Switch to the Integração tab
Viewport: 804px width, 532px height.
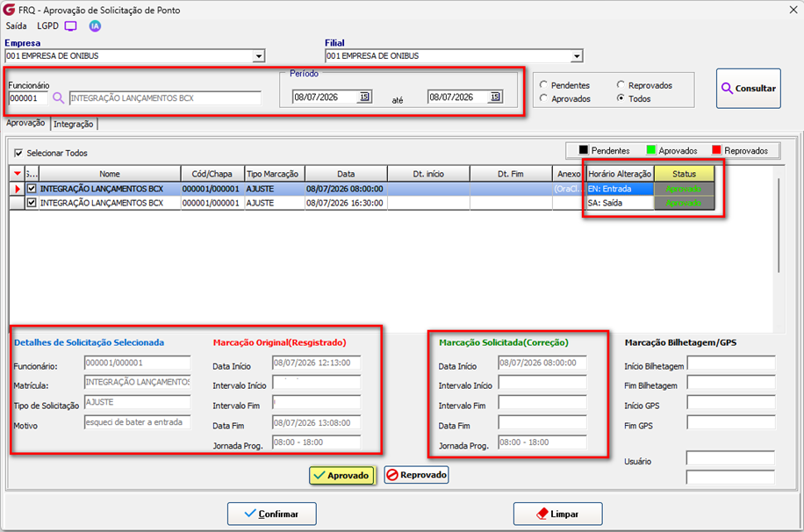pos(74,124)
